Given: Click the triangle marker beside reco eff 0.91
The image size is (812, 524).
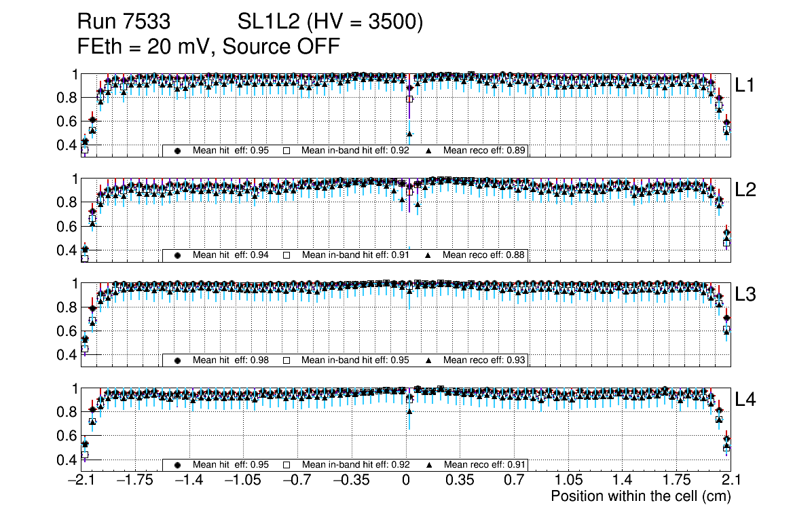Looking at the screenshot, I should coord(429,465).
